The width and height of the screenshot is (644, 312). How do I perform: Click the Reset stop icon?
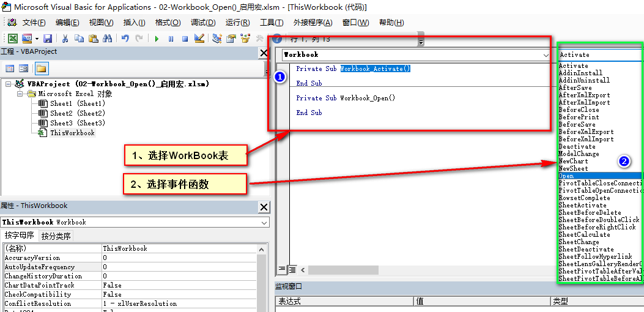[184, 39]
